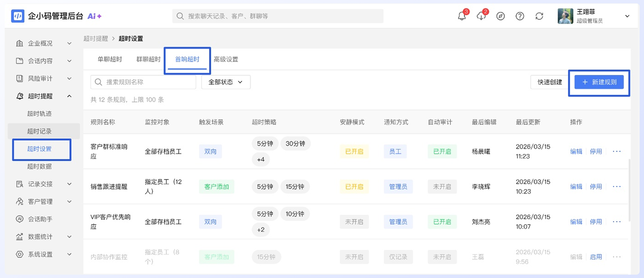Edit the 客户群标准响应 rule
644x278 pixels.
pos(576,152)
